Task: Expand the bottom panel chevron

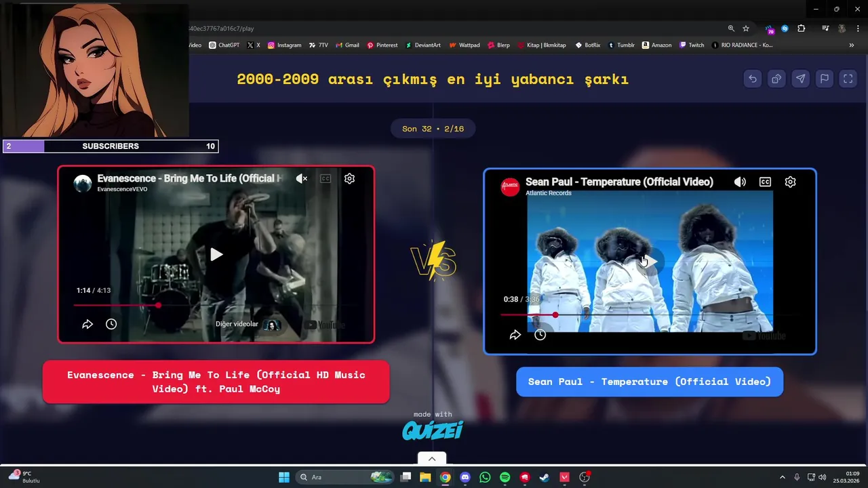Action: pos(432,459)
